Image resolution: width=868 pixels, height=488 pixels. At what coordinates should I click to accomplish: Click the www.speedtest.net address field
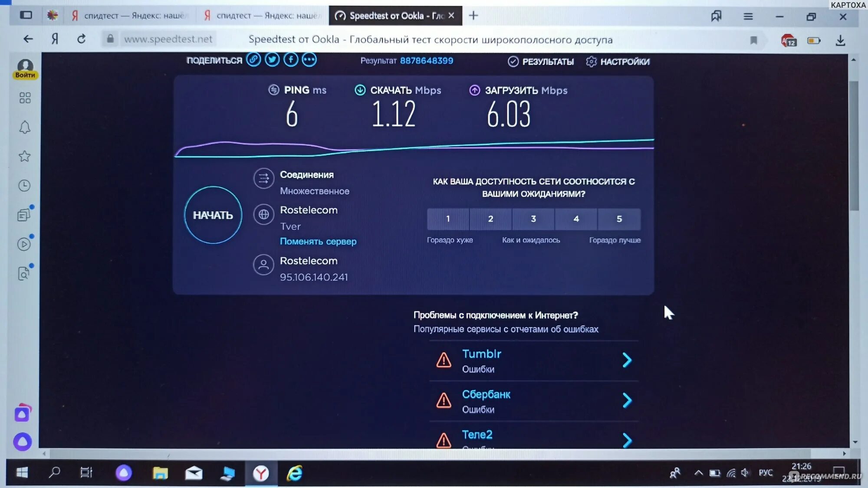168,39
